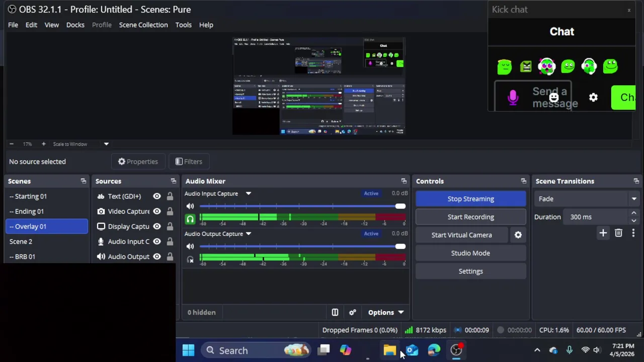Screen dimensions: 644x362
Task: Open Windows Start menu
Action: tap(188, 350)
